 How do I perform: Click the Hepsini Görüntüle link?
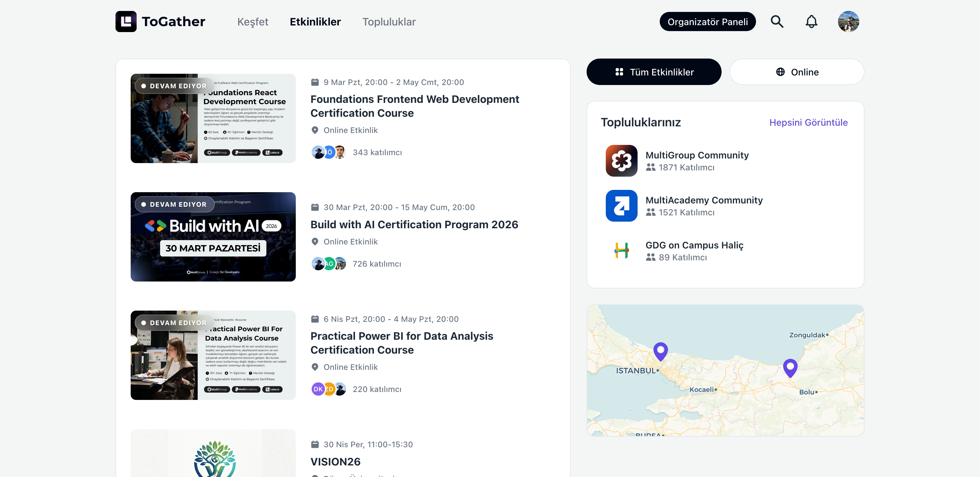click(808, 122)
